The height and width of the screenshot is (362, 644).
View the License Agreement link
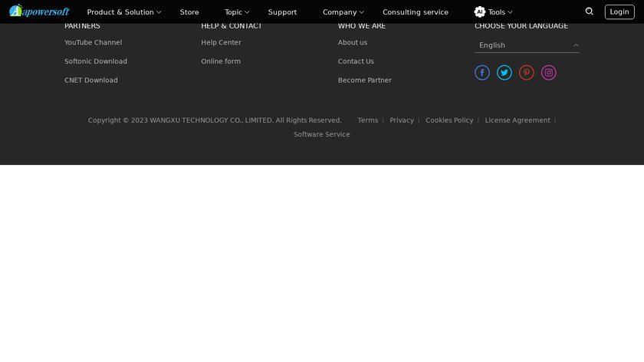[x=517, y=120]
